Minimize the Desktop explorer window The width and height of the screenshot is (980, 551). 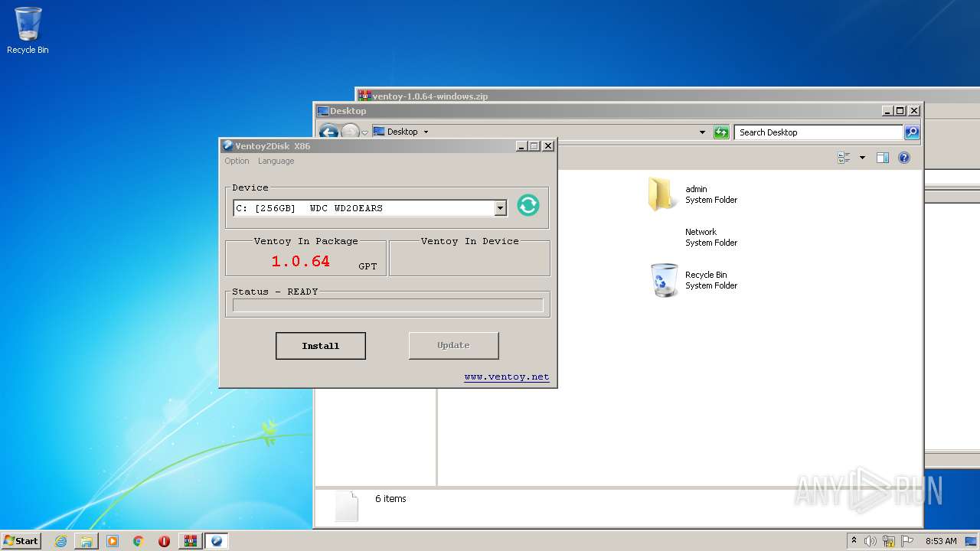(887, 111)
